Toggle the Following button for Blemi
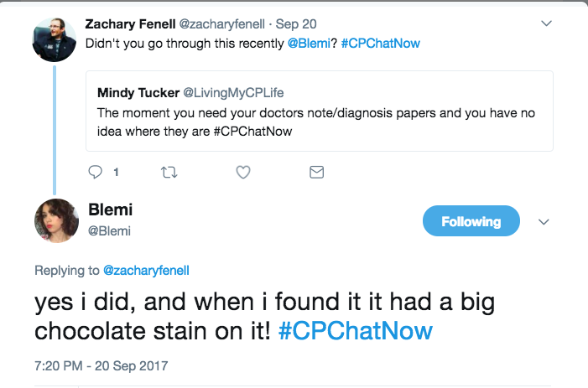Viewport: 588px width, 388px height. coord(471,221)
